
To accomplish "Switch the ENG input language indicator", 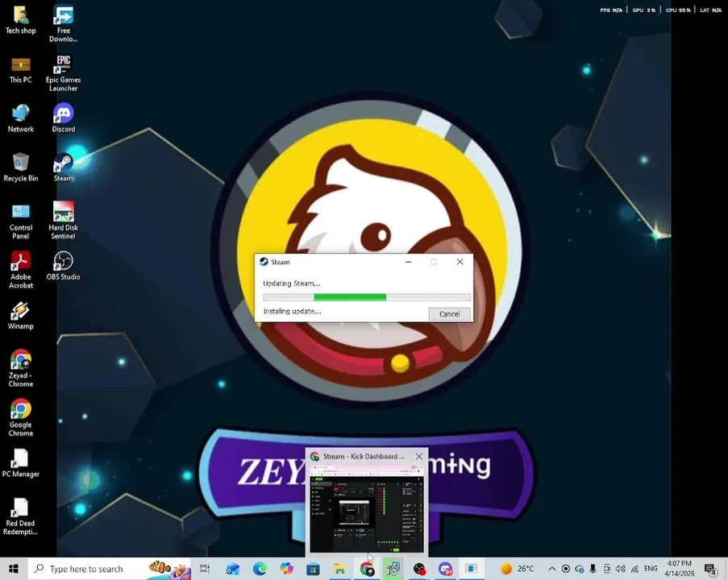I will coord(651,569).
